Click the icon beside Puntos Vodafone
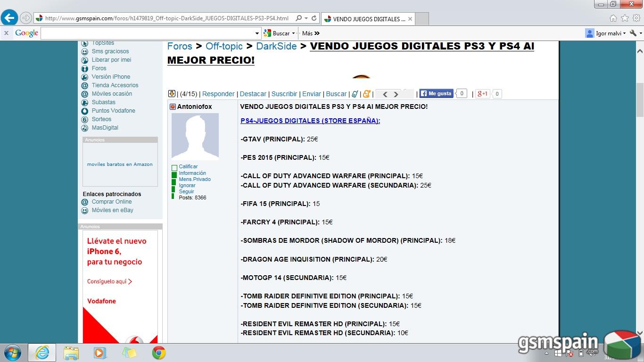The width and height of the screenshot is (644, 362). click(x=84, y=111)
